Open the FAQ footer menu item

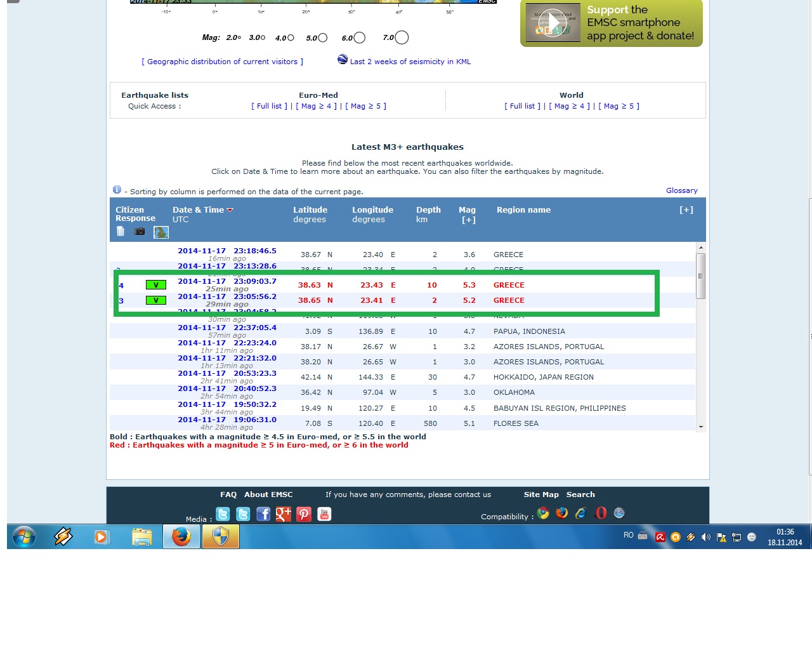click(228, 495)
